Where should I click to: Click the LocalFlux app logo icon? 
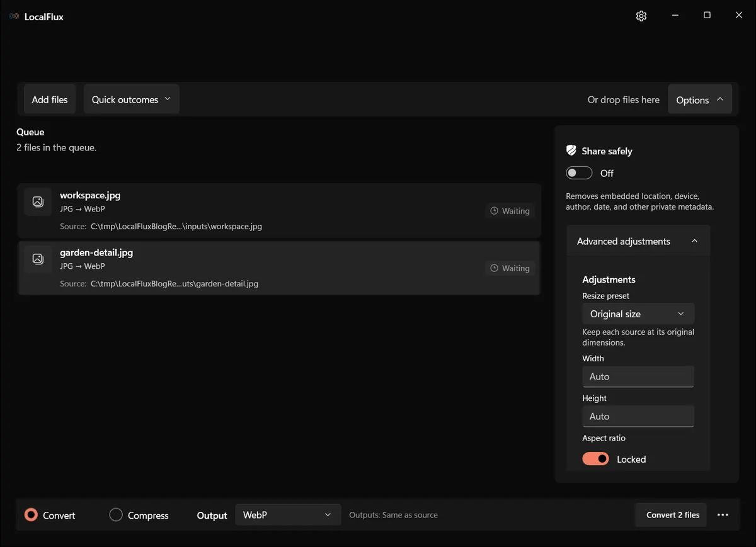click(14, 16)
